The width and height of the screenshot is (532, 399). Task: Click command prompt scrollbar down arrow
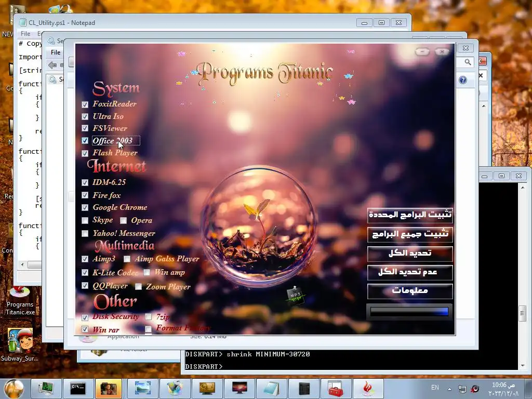coord(523,365)
